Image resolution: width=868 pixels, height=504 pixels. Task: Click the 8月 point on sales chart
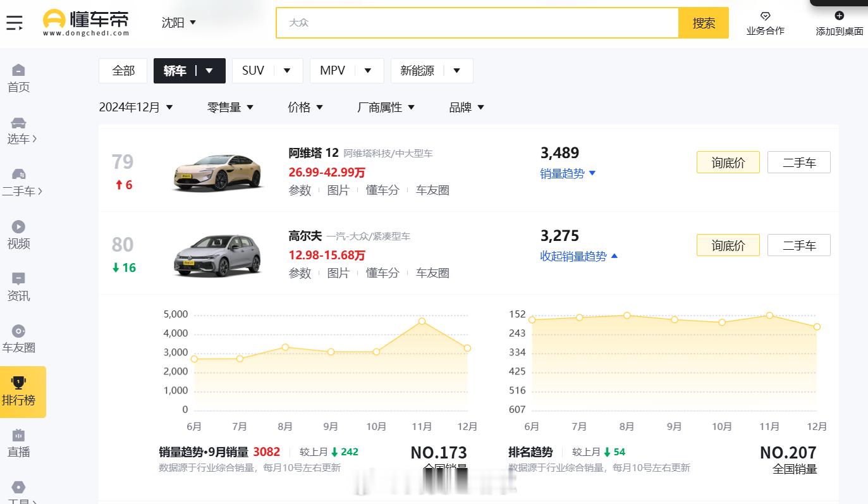click(x=285, y=347)
